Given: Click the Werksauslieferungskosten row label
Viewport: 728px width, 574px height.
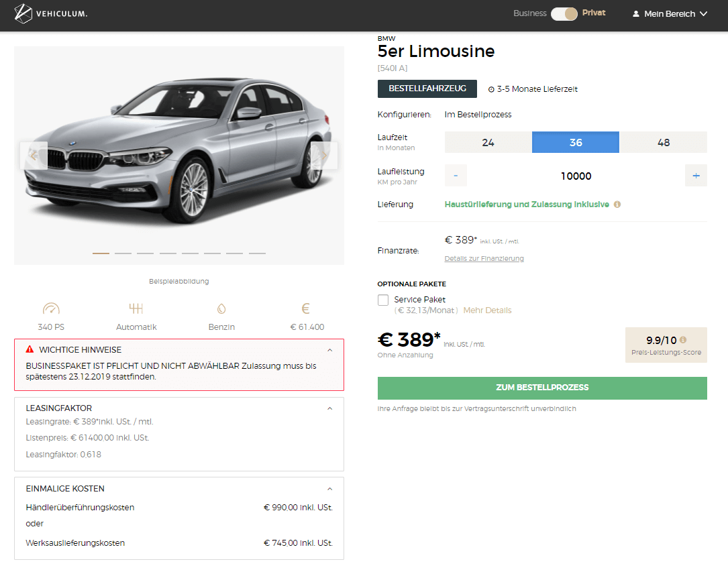Looking at the screenshot, I should (x=75, y=543).
